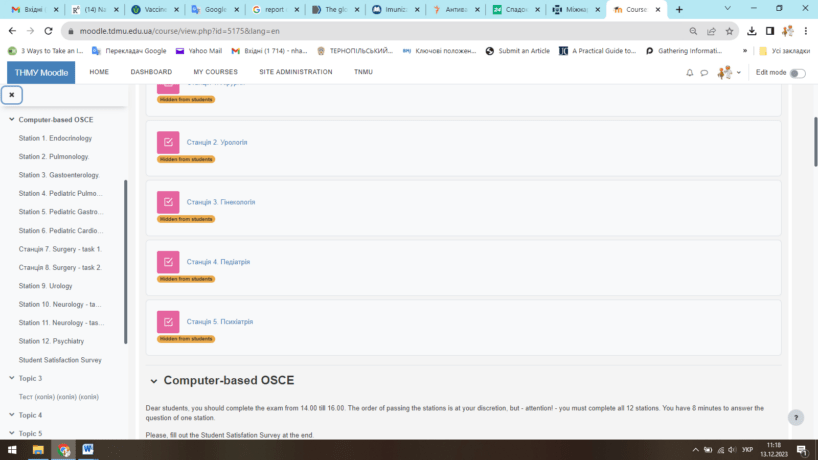Expand Topic 3 in the sidebar
This screenshot has width=818, height=460.
pos(11,378)
